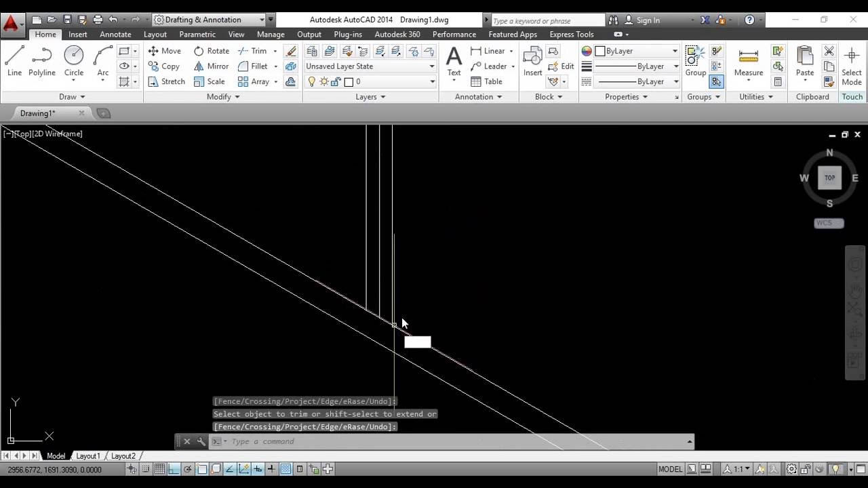Open the View ribbon tab

tap(236, 35)
